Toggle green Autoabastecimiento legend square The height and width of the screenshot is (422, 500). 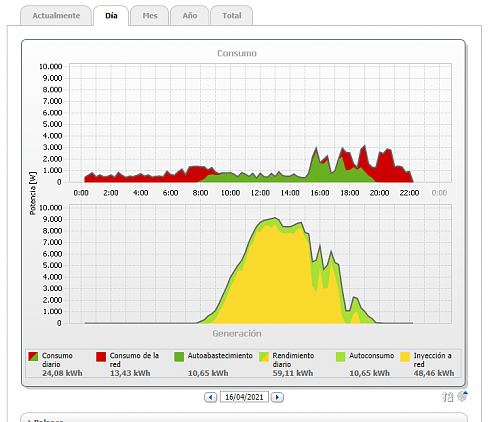point(179,356)
